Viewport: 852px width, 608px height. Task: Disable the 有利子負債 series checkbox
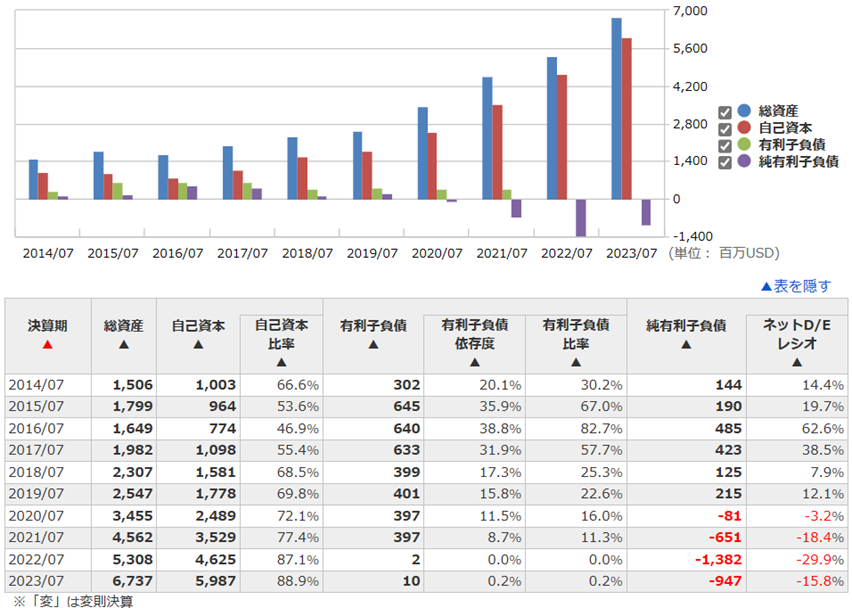pos(726,146)
